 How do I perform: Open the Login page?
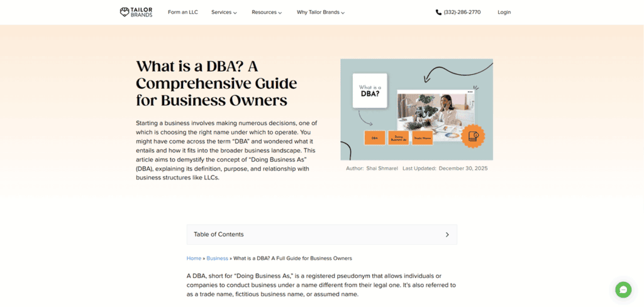pyautogui.click(x=504, y=13)
